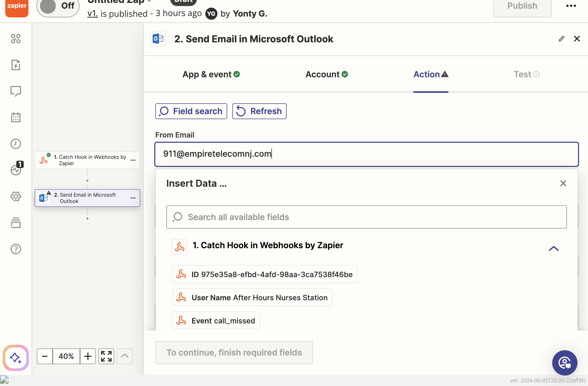Click the Outlook app icon in step header
Screen dimensions: 588x386
[x=158, y=39]
